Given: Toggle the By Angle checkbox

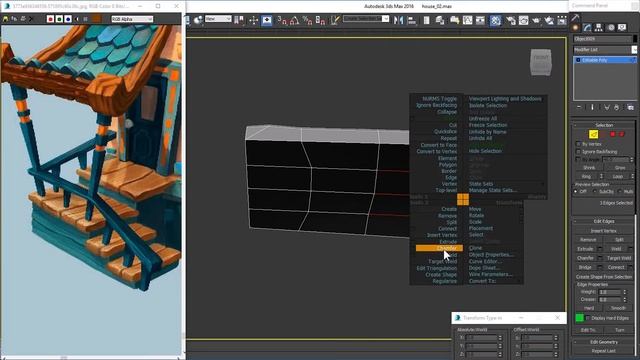Looking at the screenshot, I should 578,159.
